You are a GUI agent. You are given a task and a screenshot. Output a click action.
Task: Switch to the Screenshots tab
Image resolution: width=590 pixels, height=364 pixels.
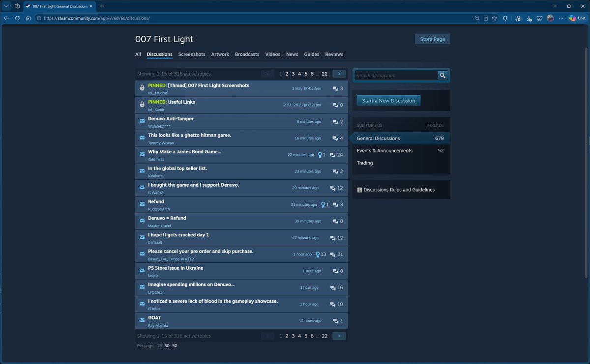192,55
